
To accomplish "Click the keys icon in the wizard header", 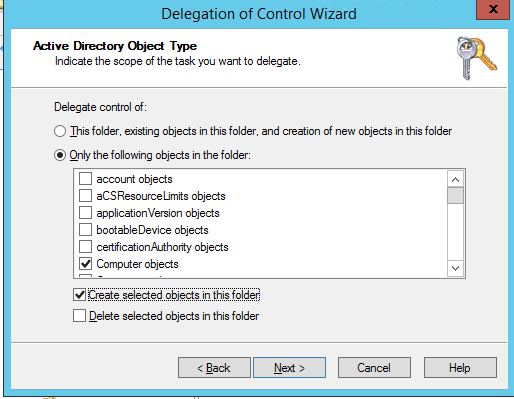I will point(477,58).
